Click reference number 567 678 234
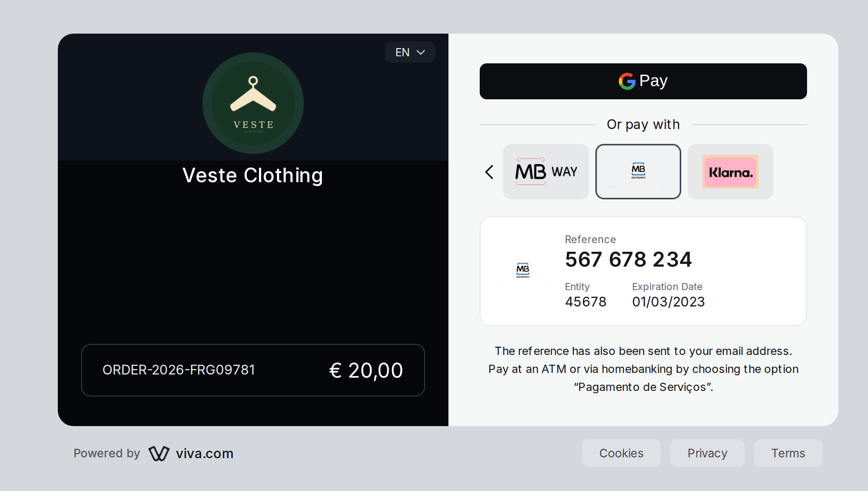The width and height of the screenshot is (868, 491). click(629, 260)
